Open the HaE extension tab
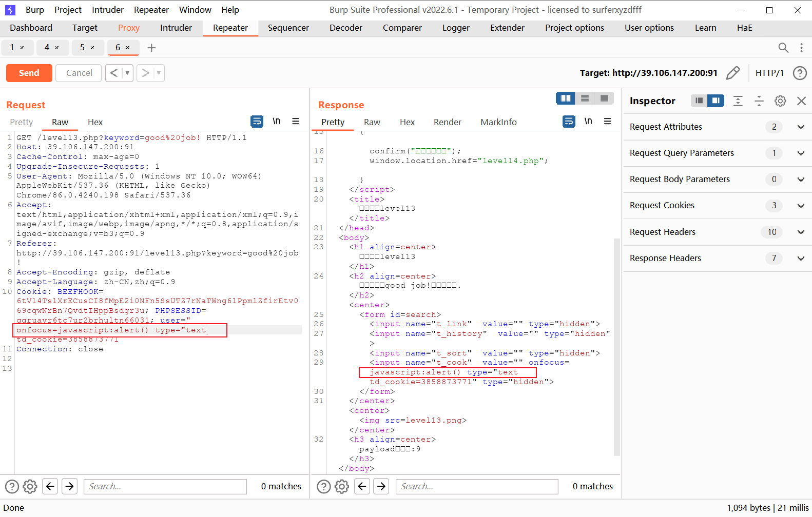Screen dimensions: 812x517 (745, 28)
